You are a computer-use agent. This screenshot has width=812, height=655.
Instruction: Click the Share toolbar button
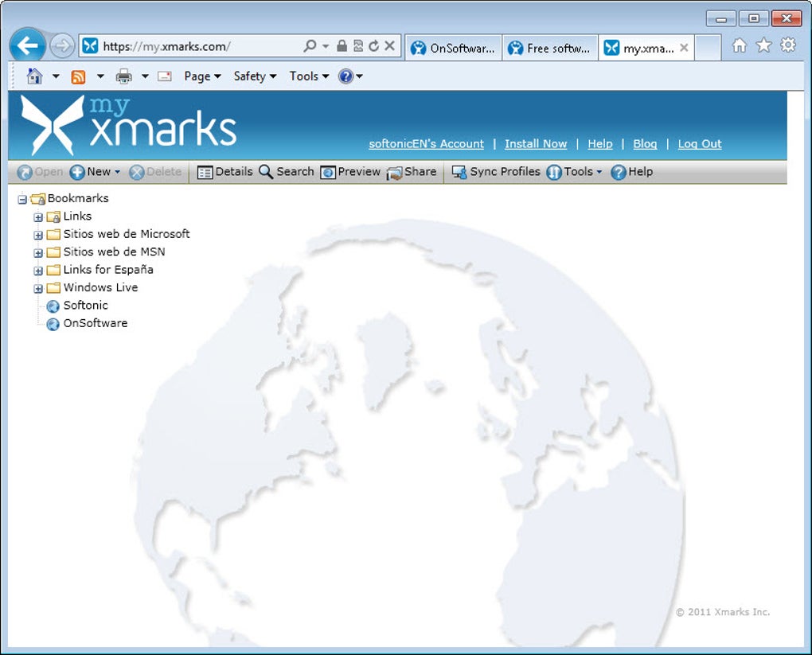[x=412, y=172]
